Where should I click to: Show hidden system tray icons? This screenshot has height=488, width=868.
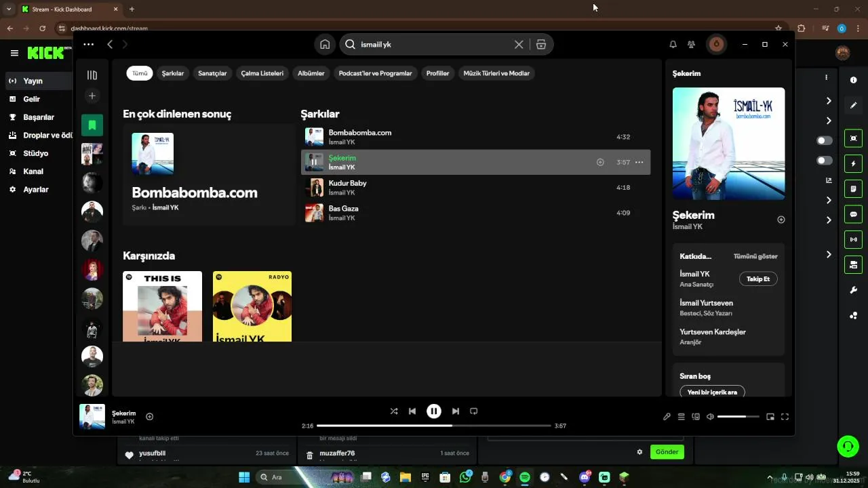coord(769,477)
